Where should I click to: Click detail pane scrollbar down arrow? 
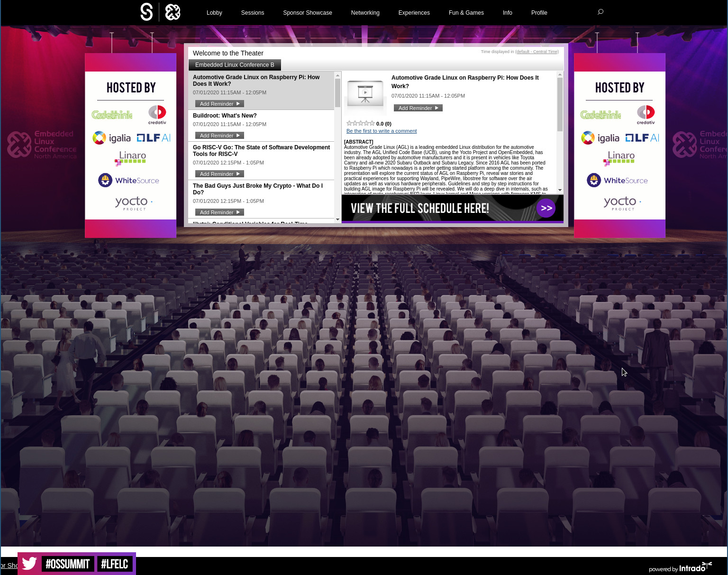click(x=560, y=190)
